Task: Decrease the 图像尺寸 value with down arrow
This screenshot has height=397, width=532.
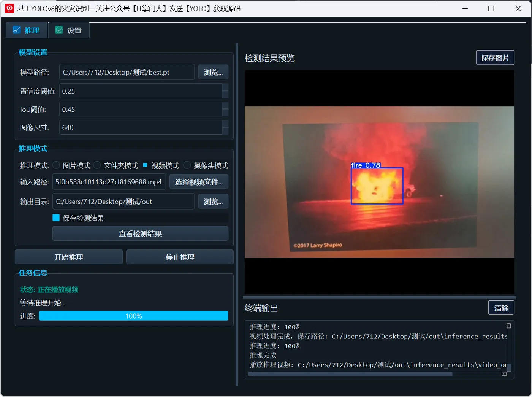Action: 225,131
